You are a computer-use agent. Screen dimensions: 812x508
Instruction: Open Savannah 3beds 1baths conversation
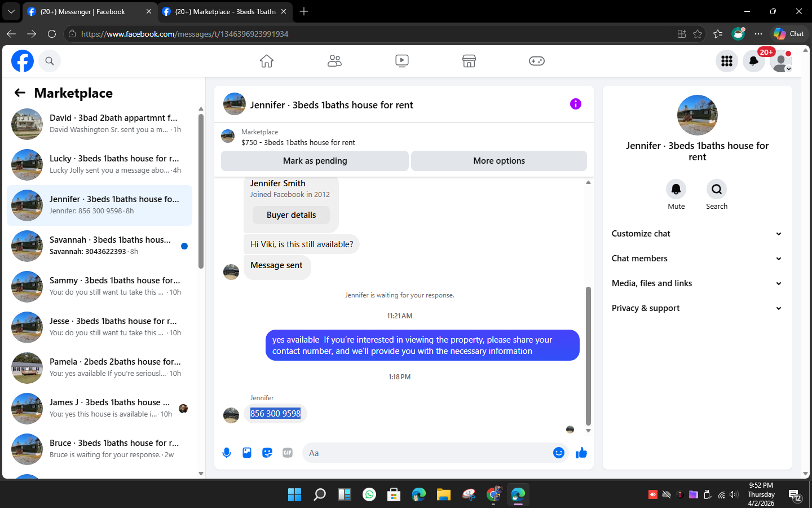point(99,246)
